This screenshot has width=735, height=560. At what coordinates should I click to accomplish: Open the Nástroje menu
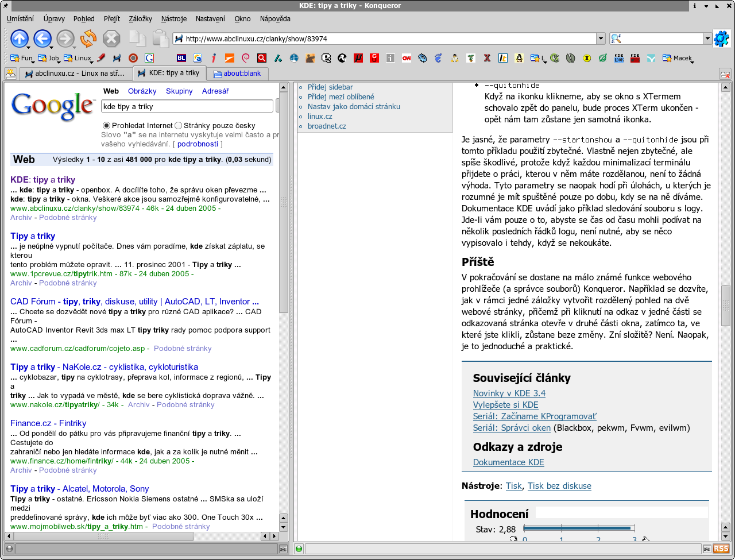pyautogui.click(x=174, y=19)
